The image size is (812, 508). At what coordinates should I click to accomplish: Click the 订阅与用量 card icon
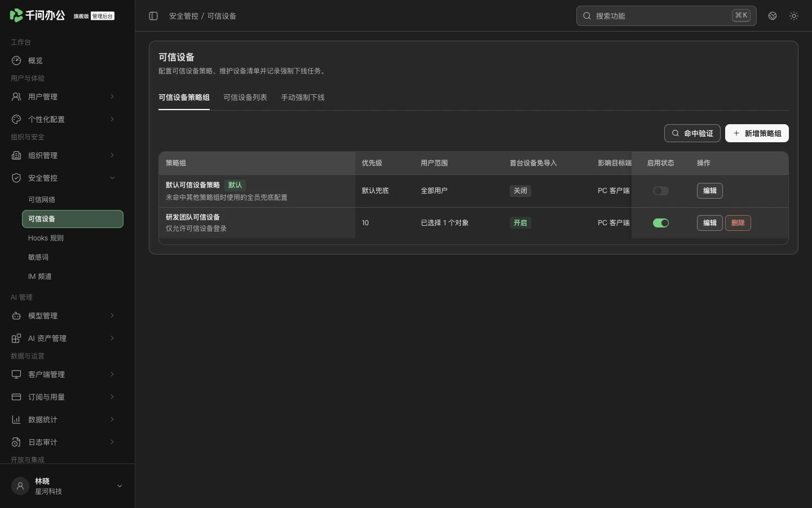point(16,397)
